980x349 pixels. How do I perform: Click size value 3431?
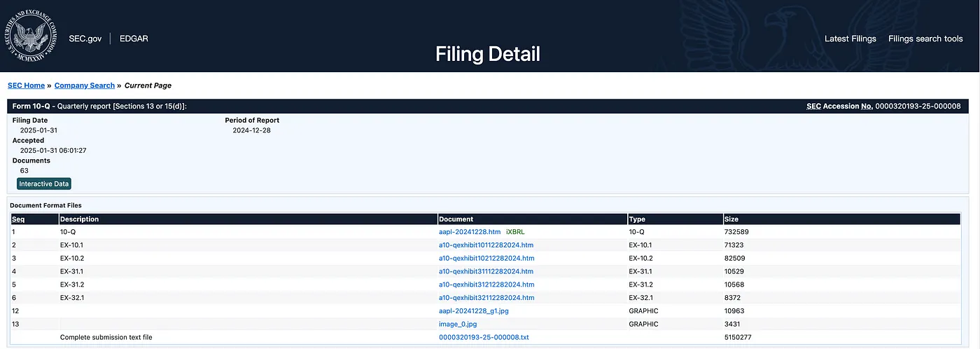[733, 324]
